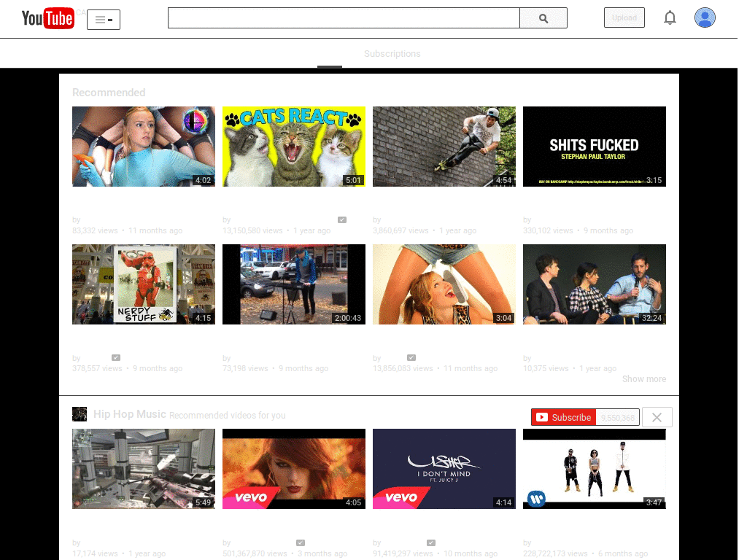
Task: Click the Recommended section heading
Action: (109, 93)
